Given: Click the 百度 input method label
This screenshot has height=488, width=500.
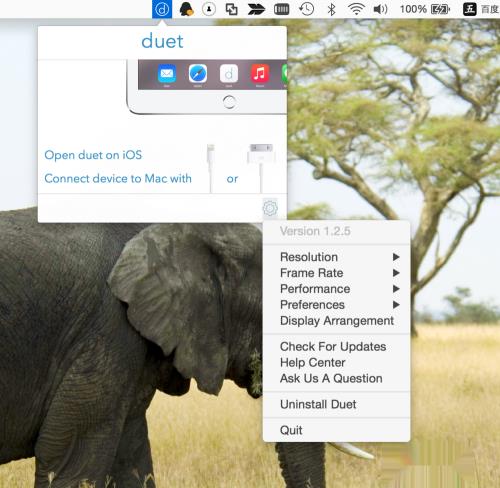Looking at the screenshot, I should 490,9.
